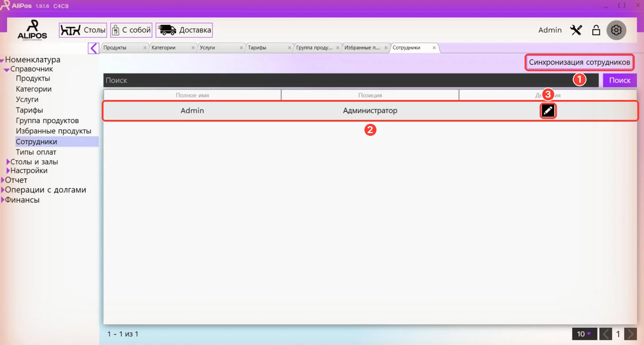Viewport: 644px width, 345px height.
Task: Close the Услуги tab
Action: (241, 48)
